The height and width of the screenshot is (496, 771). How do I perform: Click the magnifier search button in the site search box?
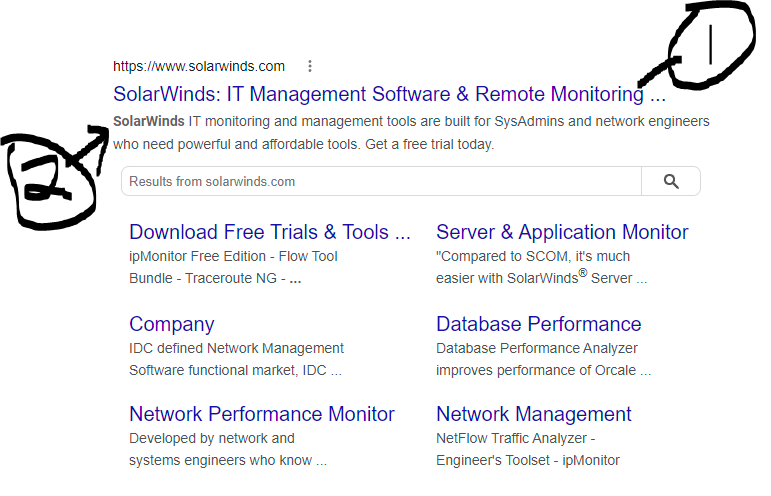[x=671, y=181]
